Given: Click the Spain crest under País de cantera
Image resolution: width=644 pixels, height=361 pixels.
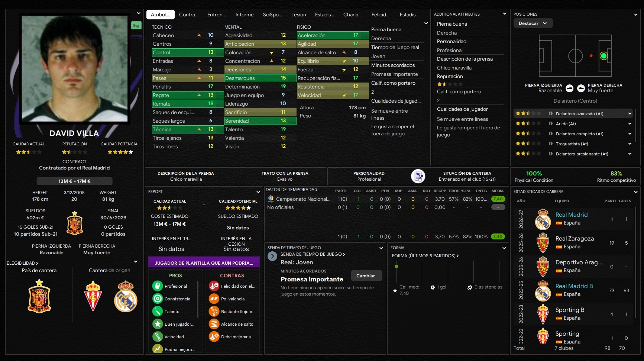Looking at the screenshot, I should [x=39, y=296].
